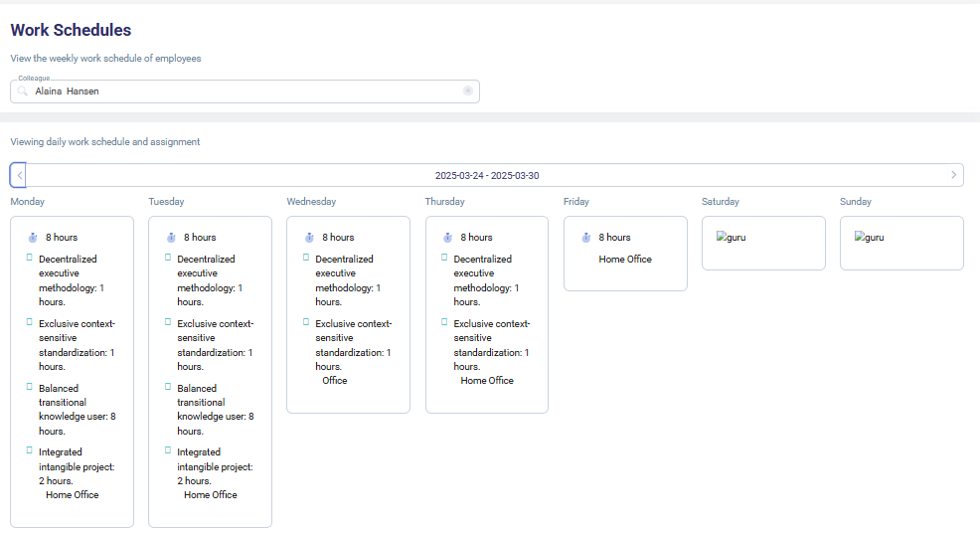Click Friday's 8 hours clock icon

[x=585, y=238]
